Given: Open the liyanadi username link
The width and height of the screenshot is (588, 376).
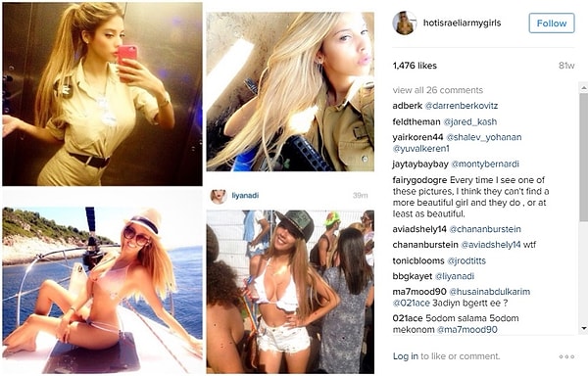Looking at the screenshot, I should (245, 196).
